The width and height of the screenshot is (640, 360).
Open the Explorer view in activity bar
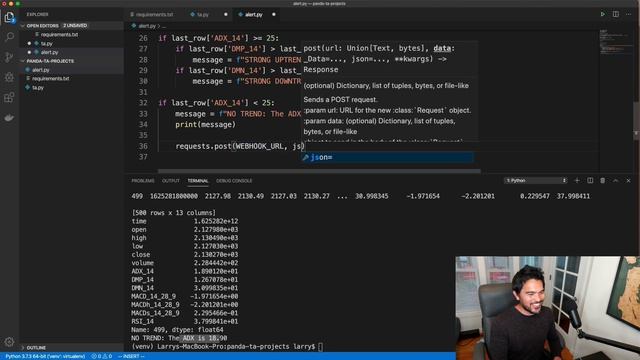pos(9,18)
